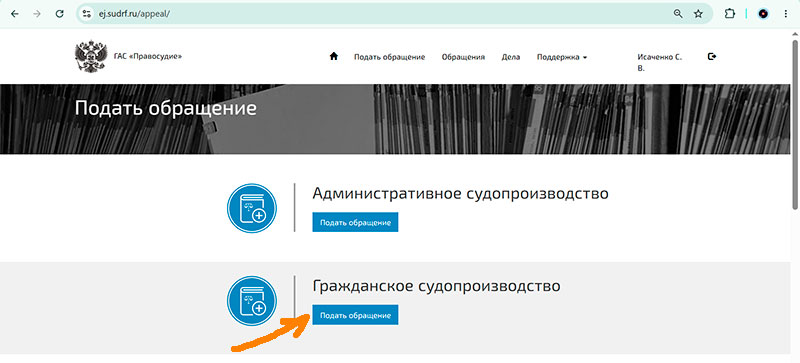Click the browser forward arrow
Image resolution: width=800 pixels, height=363 pixels.
37,14
